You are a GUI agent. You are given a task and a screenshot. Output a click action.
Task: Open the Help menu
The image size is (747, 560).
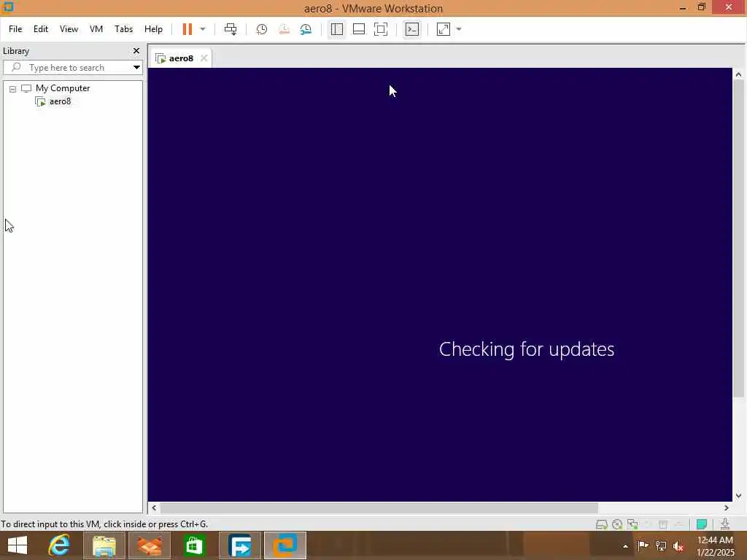[x=153, y=29]
